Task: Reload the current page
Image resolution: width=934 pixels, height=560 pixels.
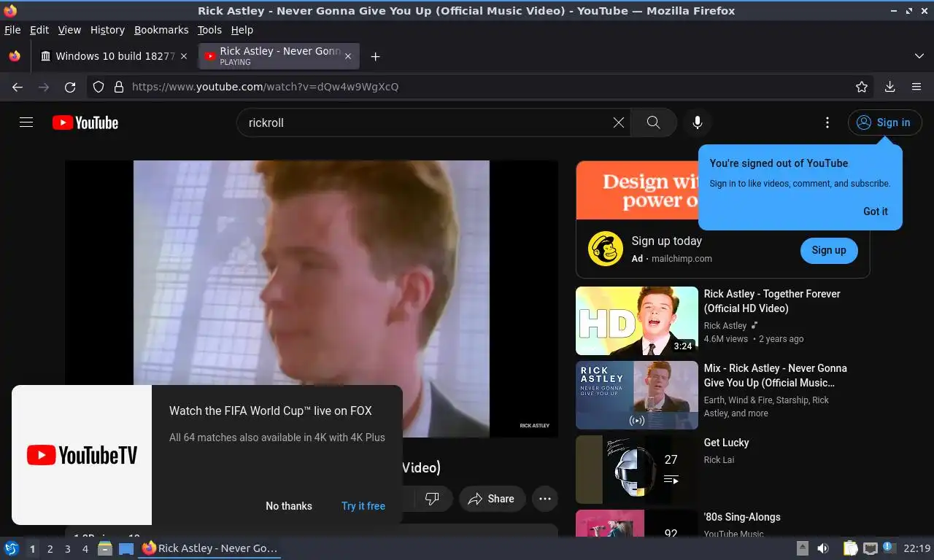Action: tap(70, 87)
